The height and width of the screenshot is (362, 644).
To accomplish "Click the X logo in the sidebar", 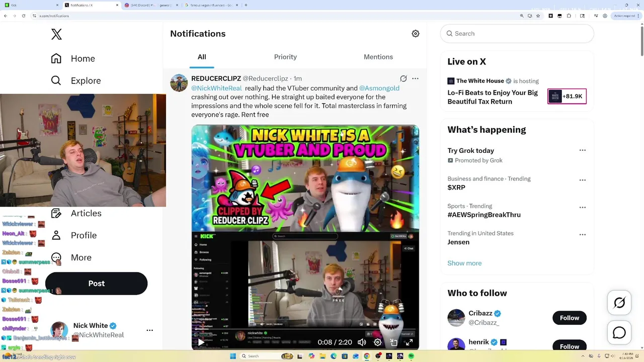I will (x=56, y=34).
